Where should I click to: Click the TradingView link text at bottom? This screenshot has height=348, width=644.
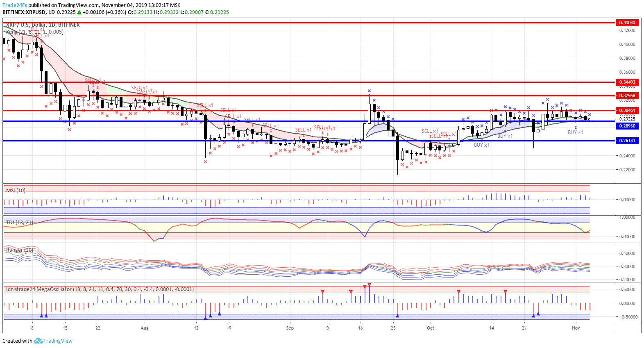pyautogui.click(x=58, y=341)
